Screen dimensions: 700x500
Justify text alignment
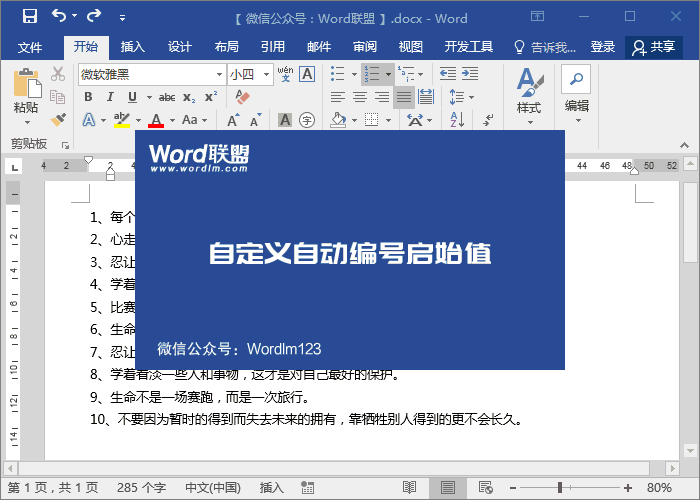(404, 97)
